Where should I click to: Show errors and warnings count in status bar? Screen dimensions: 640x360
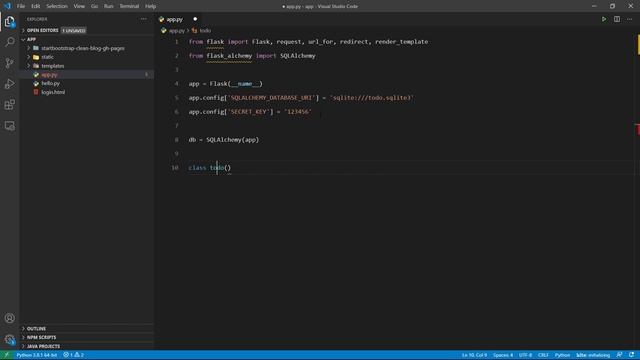pos(74,355)
